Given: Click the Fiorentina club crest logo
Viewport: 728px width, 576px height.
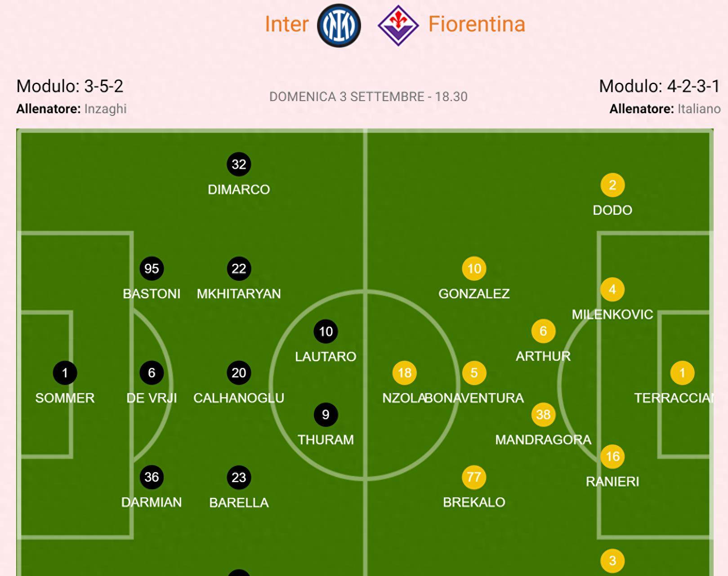Looking at the screenshot, I should [398, 25].
